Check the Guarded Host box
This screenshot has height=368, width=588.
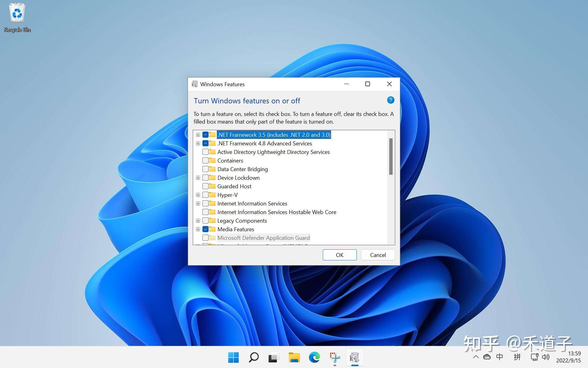click(x=205, y=186)
